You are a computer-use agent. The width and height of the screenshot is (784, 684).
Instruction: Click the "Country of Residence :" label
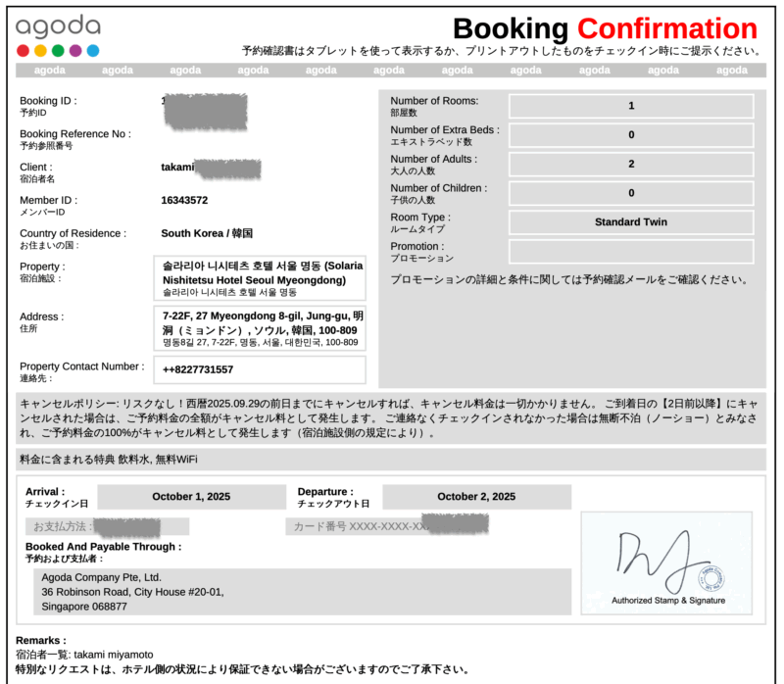click(x=73, y=233)
